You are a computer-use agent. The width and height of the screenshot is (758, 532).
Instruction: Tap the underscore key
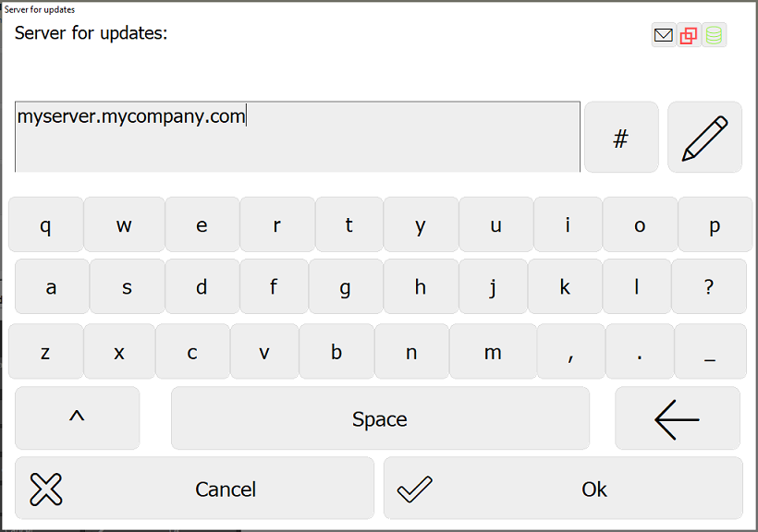point(710,351)
